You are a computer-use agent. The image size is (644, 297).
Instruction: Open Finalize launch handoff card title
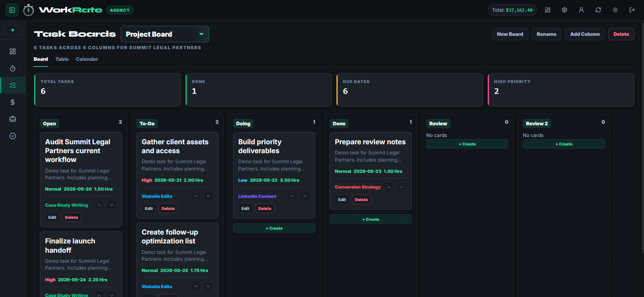pos(70,245)
